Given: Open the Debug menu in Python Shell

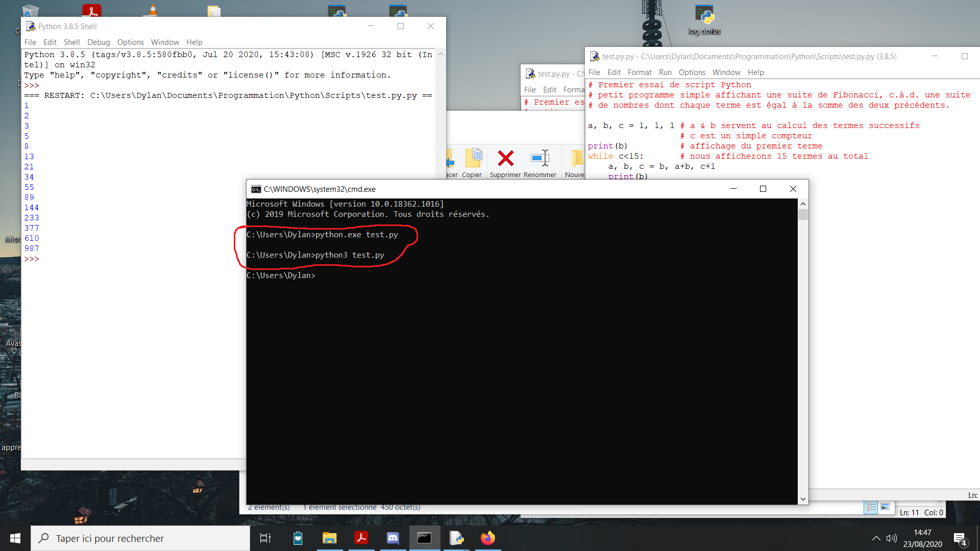Looking at the screenshot, I should click(99, 42).
